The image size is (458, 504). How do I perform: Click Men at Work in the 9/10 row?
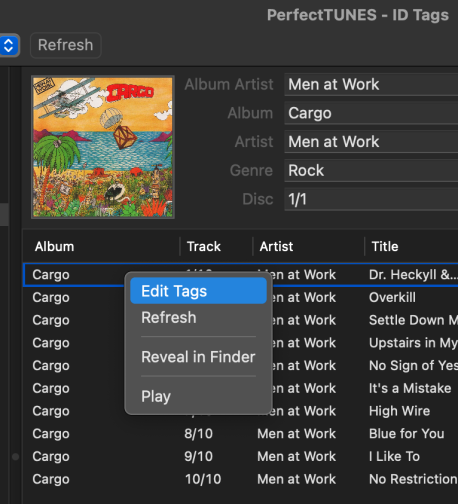tap(296, 456)
